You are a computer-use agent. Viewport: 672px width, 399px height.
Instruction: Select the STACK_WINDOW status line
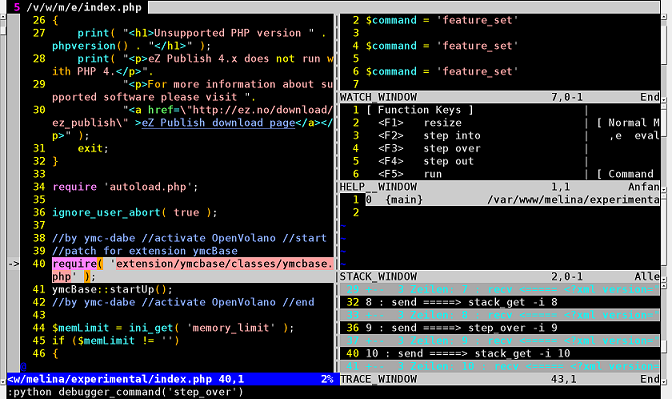tap(500, 277)
